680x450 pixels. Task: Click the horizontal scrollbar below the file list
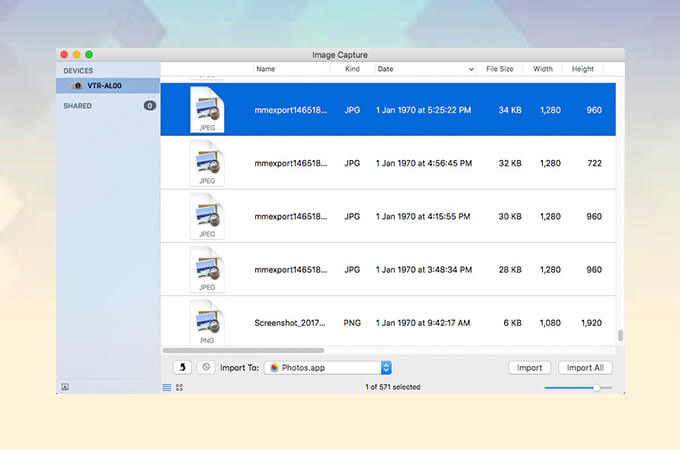[243, 350]
